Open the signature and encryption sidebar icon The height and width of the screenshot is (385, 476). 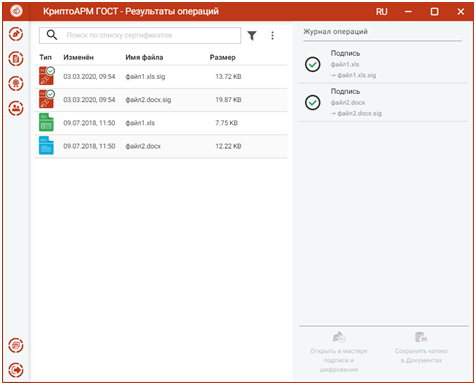(x=16, y=34)
